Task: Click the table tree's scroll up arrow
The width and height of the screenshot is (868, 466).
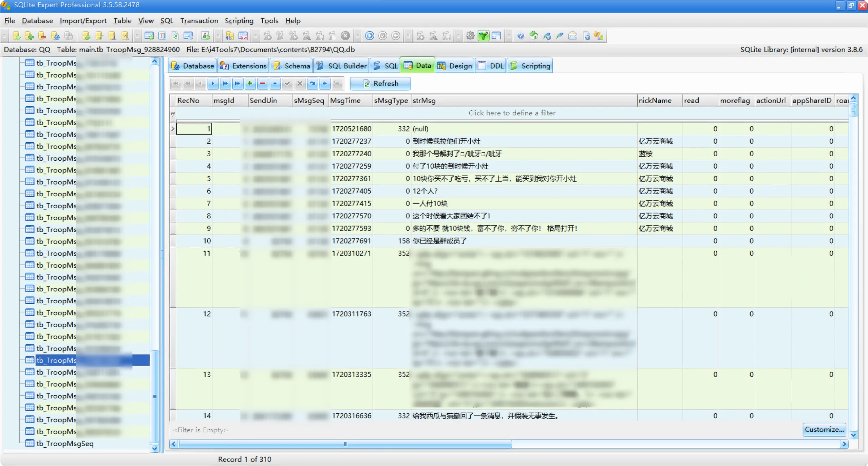Action: (154, 62)
